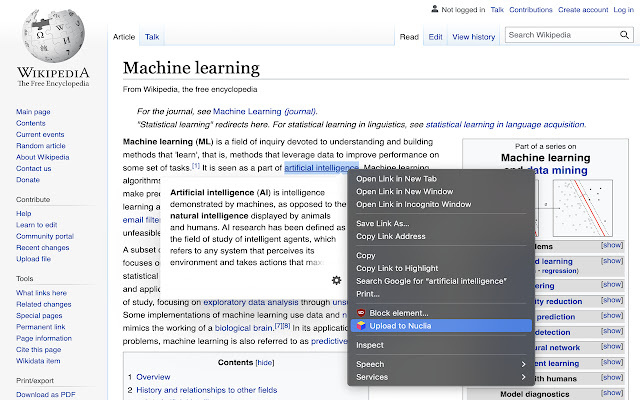Expand the Services submenu arrow
This screenshot has height=400, width=640.
523,377
